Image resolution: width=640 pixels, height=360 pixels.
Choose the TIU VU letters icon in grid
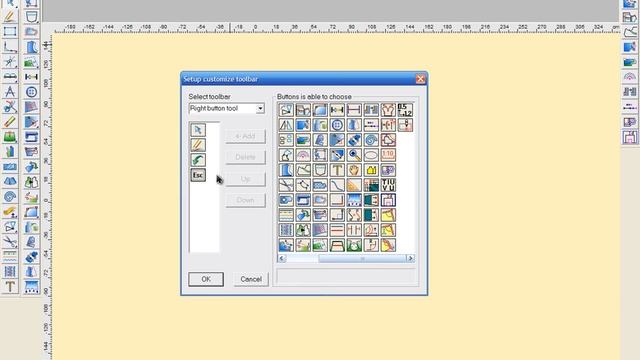[388, 185]
